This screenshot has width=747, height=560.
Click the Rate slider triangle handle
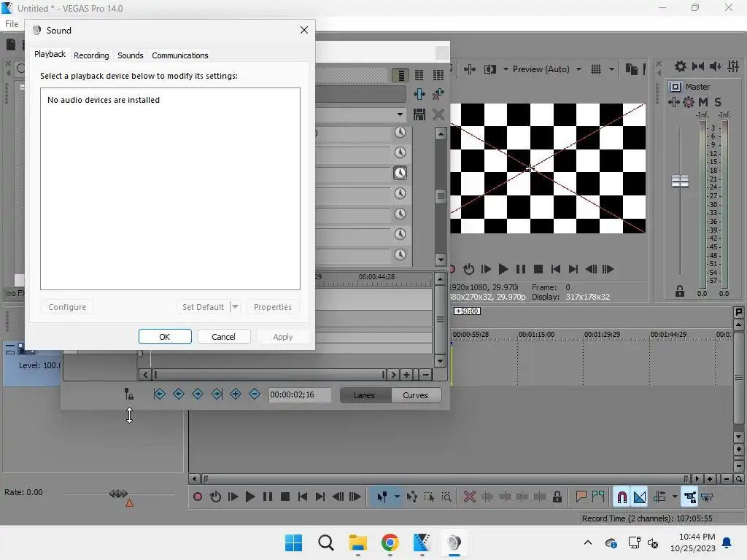click(x=129, y=503)
